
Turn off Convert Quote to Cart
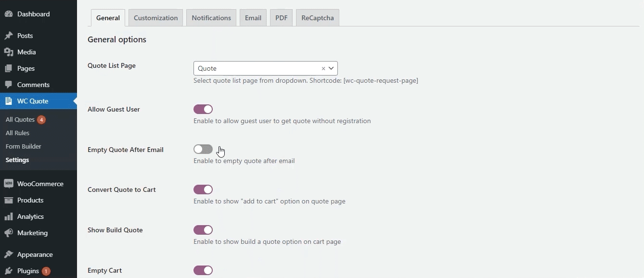click(203, 190)
